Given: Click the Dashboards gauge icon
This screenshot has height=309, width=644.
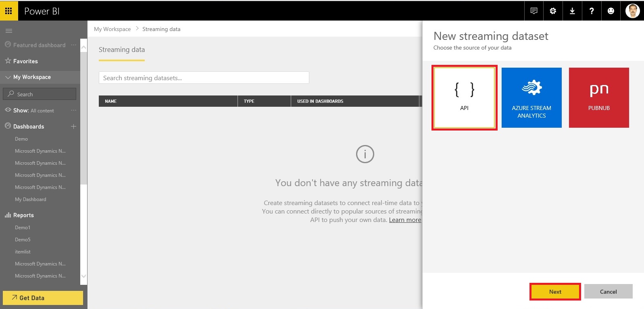Looking at the screenshot, I should [8, 126].
